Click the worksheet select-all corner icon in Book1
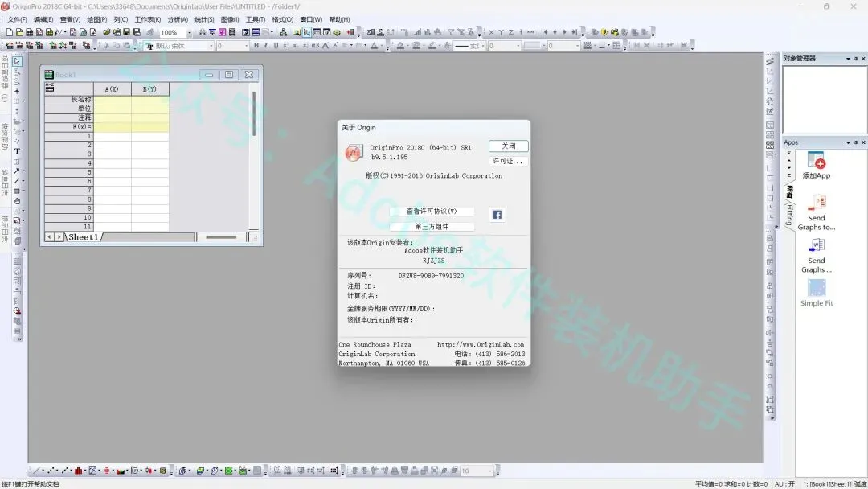The width and height of the screenshot is (868, 489). tap(50, 88)
